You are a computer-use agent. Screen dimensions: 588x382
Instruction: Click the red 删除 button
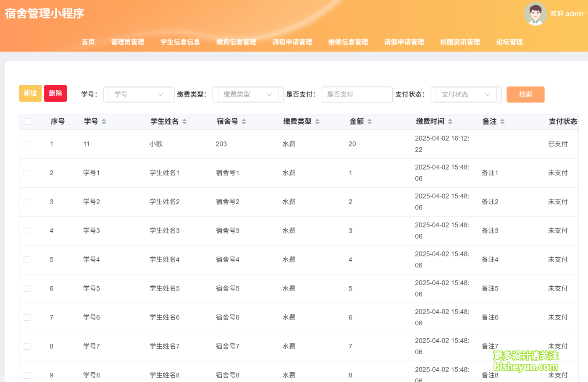tap(55, 93)
